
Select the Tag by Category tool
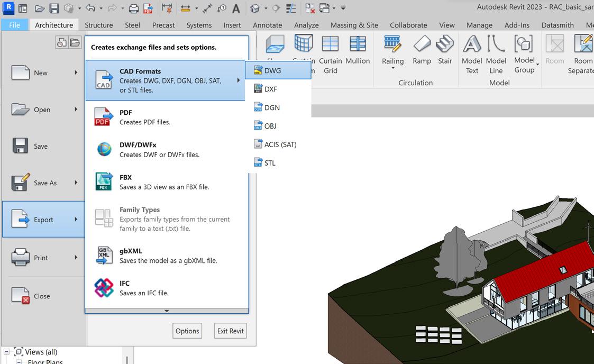point(222,8)
